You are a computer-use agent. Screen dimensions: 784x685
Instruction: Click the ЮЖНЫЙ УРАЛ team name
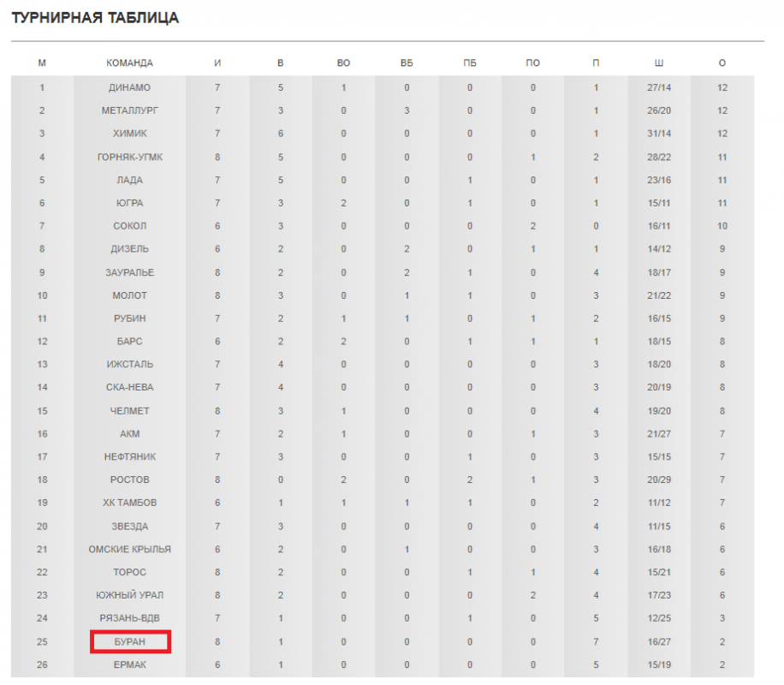click(x=129, y=596)
